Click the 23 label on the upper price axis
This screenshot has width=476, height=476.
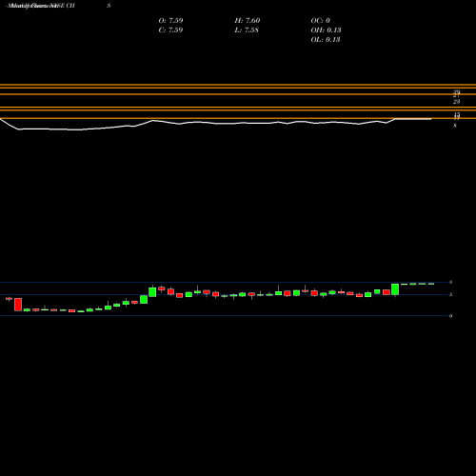[456, 102]
